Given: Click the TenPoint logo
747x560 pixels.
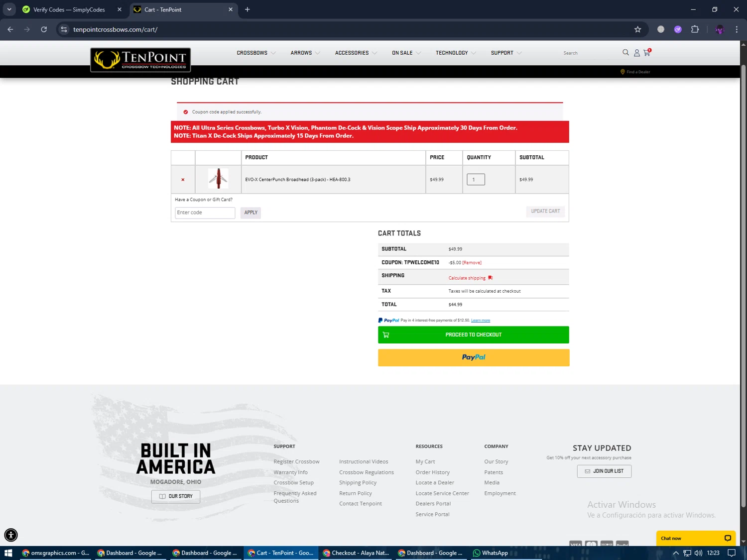Looking at the screenshot, I should point(140,60).
